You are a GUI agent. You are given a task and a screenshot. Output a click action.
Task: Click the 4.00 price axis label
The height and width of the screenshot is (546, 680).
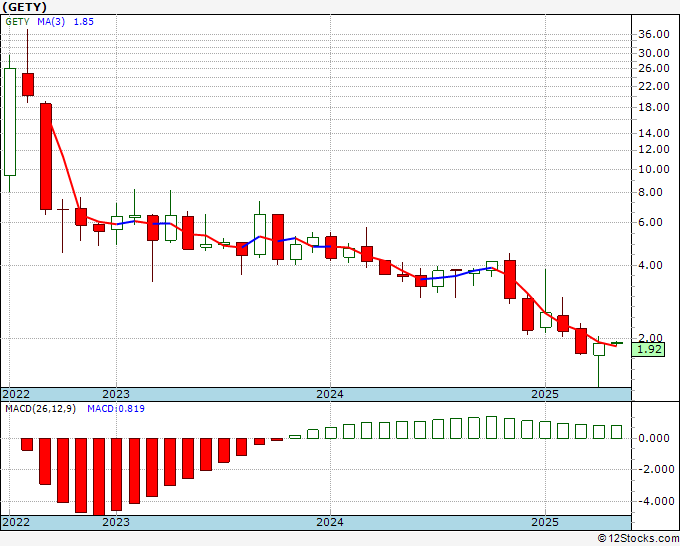(x=651, y=265)
